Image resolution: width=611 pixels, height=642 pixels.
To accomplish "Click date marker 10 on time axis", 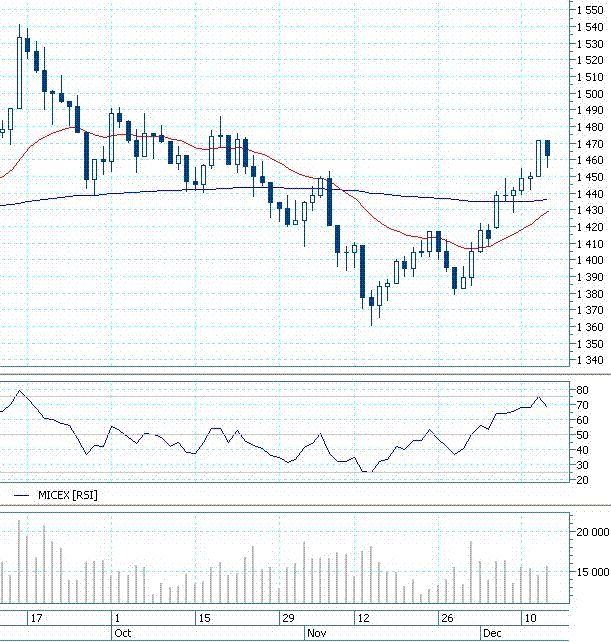I will tap(530, 618).
